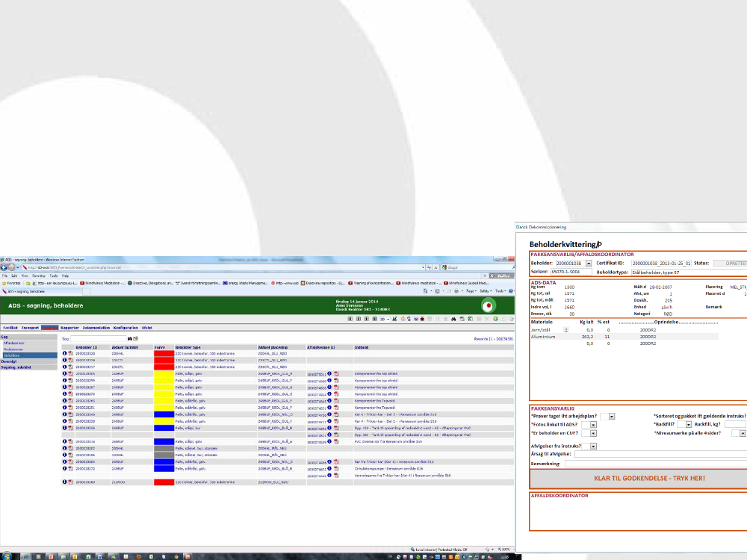Open the Konfiguration menu in ADS
Screen dimensions: 747x560
point(125,328)
